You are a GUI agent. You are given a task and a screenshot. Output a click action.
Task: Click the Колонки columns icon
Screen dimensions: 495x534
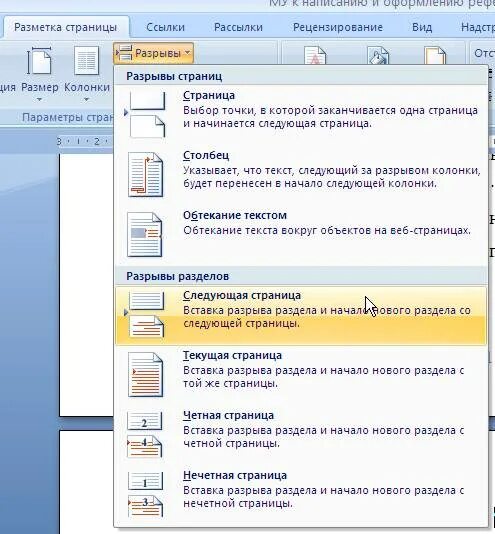(x=87, y=62)
